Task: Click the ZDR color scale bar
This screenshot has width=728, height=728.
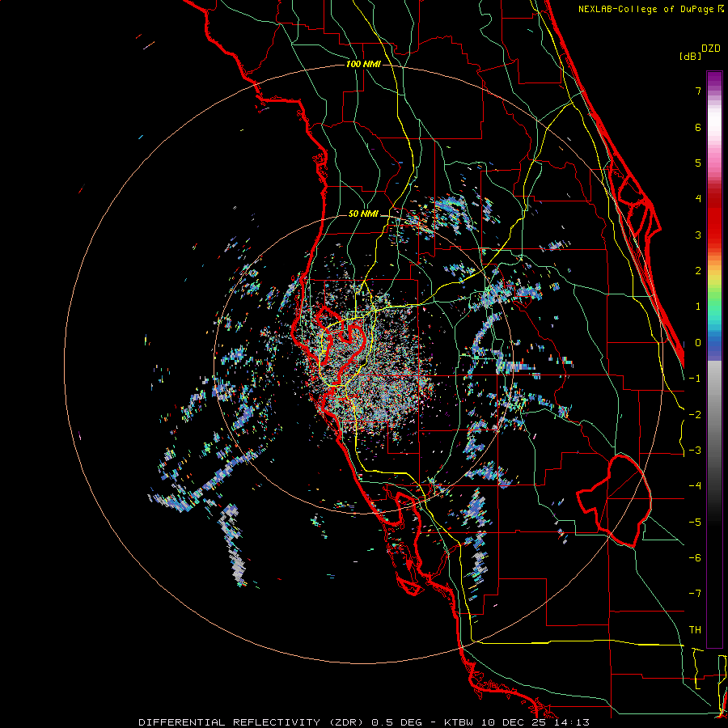Action: pos(714,359)
